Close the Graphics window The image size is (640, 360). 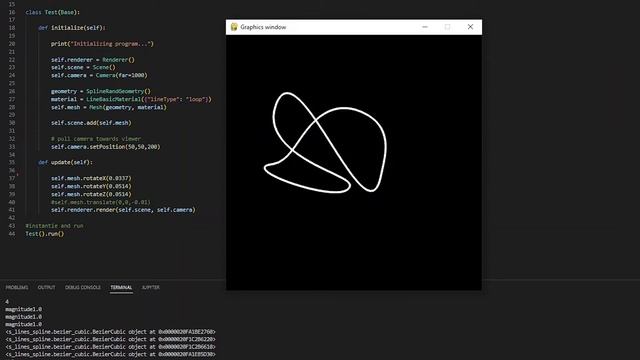470,27
